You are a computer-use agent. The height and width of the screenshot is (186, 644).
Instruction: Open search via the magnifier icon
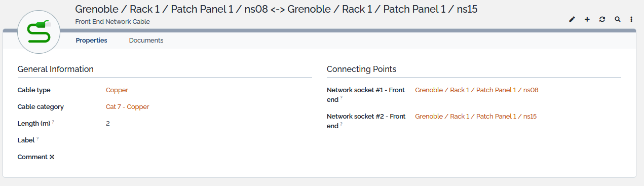(x=617, y=19)
